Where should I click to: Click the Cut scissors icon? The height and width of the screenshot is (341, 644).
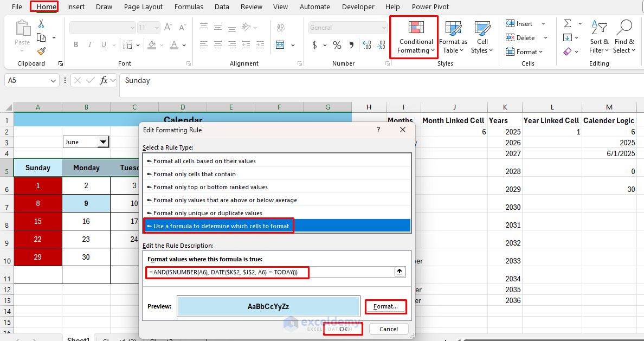(x=41, y=23)
